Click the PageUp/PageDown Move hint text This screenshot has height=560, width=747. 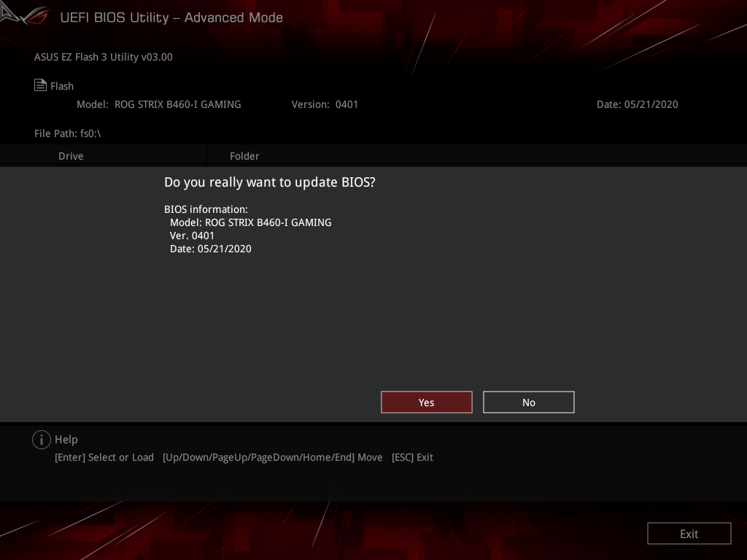click(273, 457)
